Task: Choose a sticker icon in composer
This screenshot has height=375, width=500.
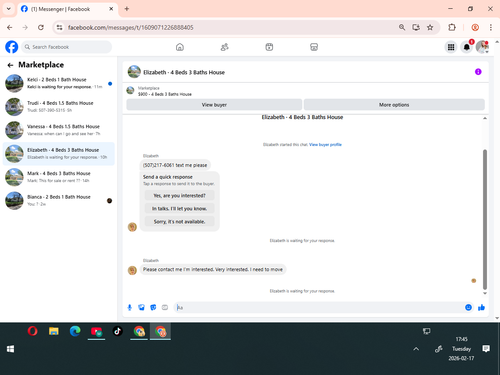Action: (x=153, y=307)
